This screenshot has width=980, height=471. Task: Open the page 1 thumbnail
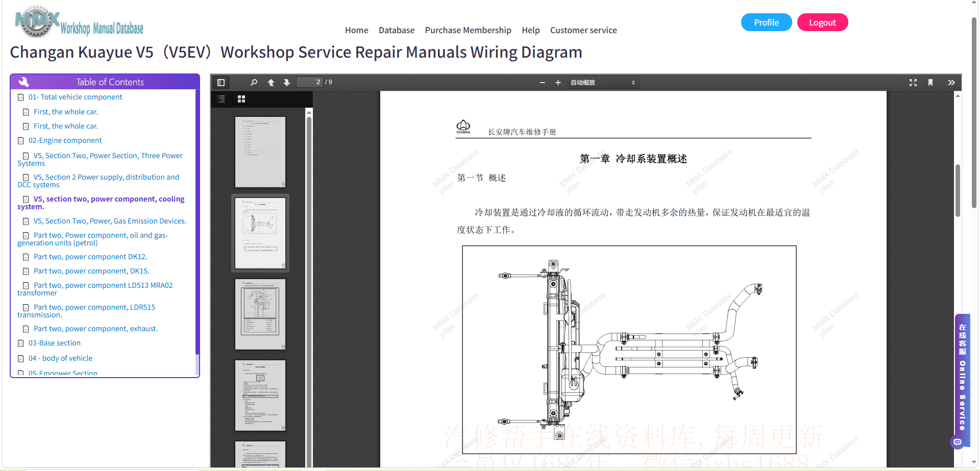(260, 152)
